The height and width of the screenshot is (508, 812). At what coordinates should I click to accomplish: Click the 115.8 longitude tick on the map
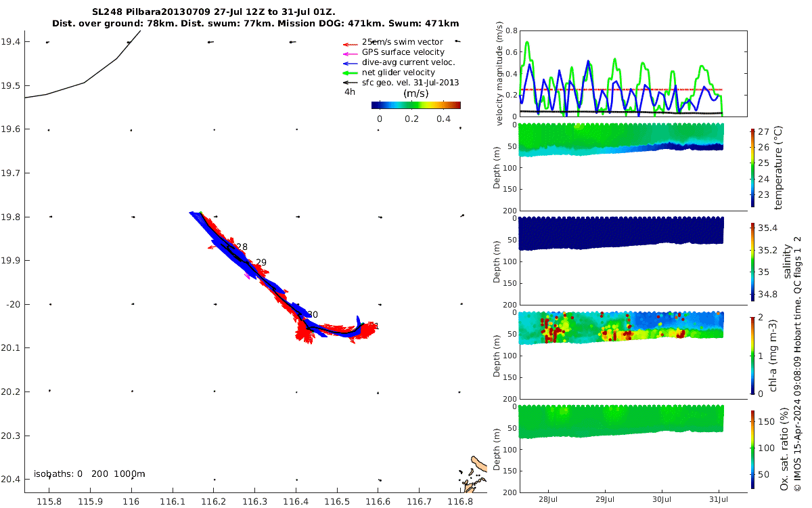click(x=49, y=501)
